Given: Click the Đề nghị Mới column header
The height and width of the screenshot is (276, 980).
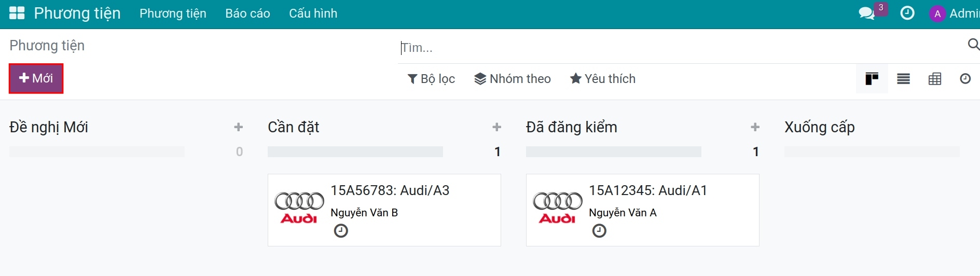Looking at the screenshot, I should (49, 127).
